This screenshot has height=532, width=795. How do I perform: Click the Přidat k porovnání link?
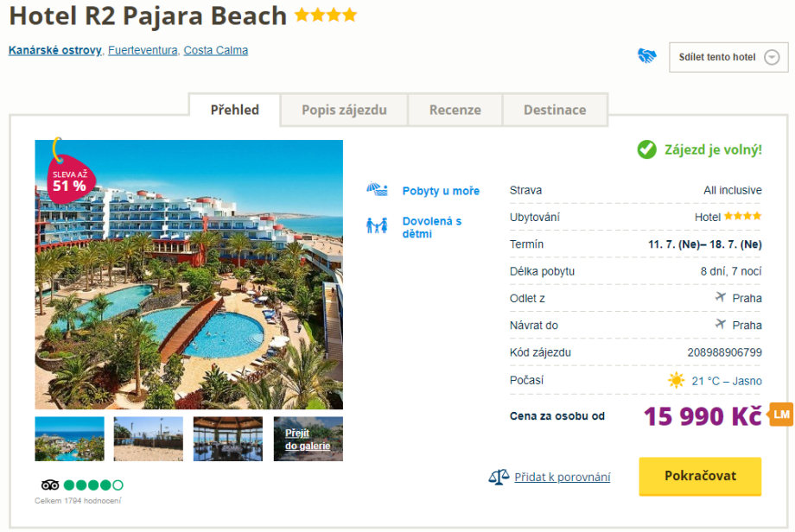click(562, 477)
